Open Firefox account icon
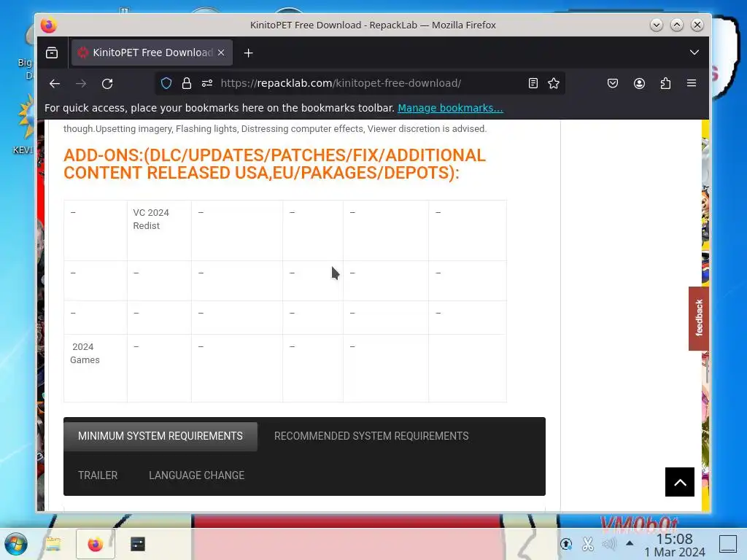This screenshot has width=747, height=560. tap(639, 83)
